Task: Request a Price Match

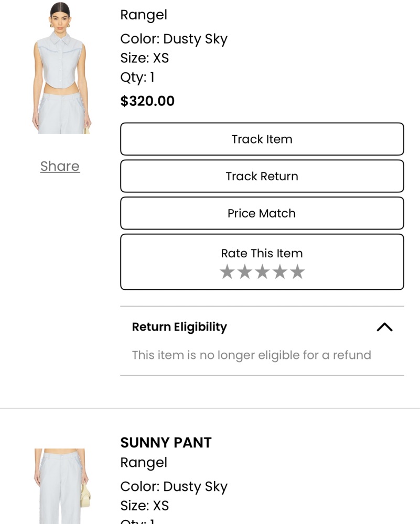Action: 262,213
